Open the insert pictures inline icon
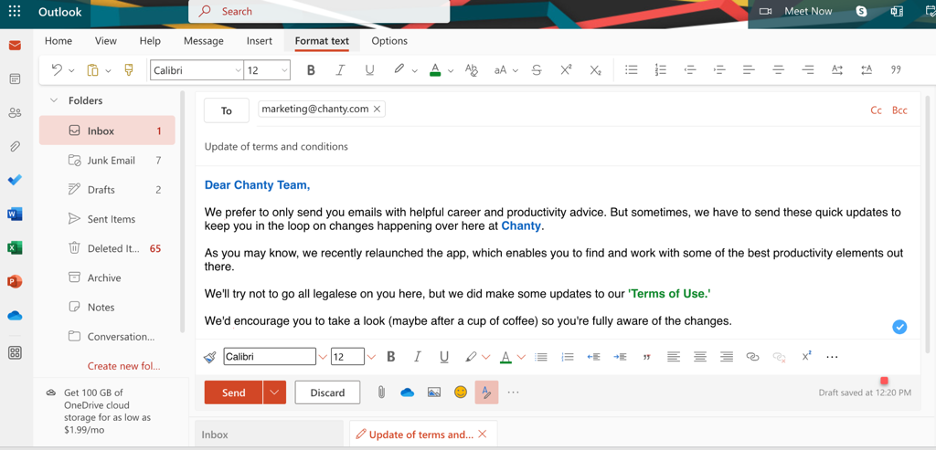 tap(434, 393)
